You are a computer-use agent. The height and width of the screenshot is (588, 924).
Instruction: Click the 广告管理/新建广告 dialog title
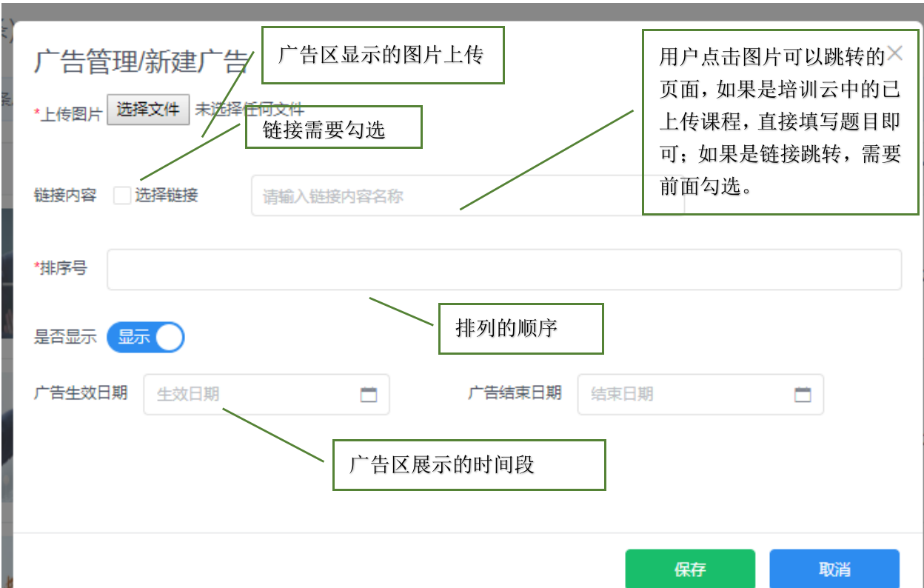(141, 62)
